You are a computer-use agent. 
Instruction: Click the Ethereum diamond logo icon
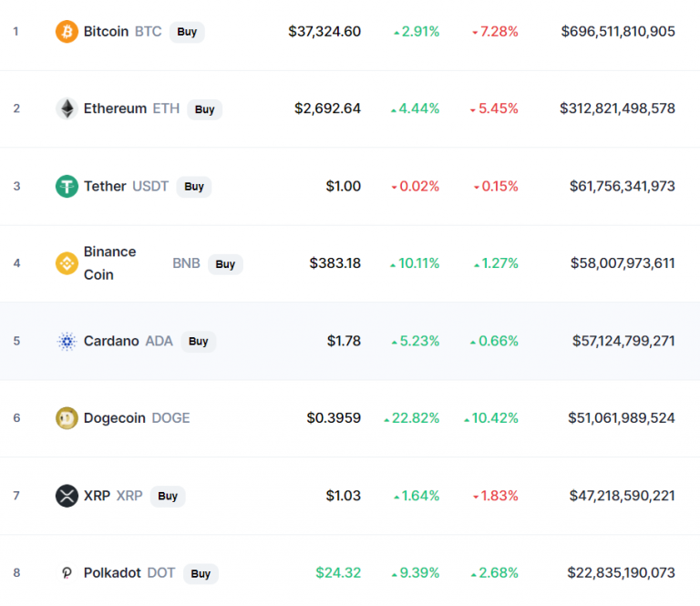(67, 108)
